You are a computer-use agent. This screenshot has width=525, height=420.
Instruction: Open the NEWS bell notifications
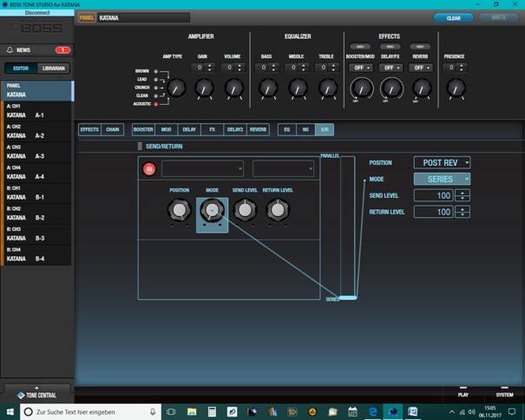click(x=10, y=50)
